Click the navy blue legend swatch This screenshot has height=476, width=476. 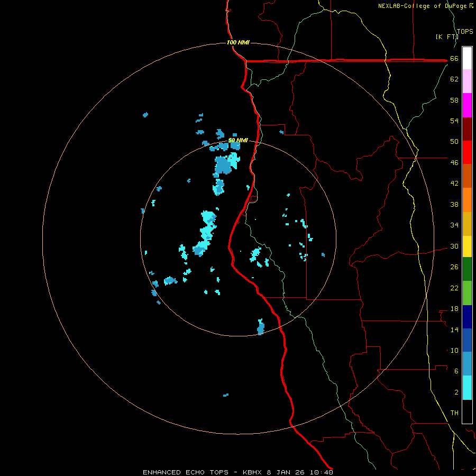point(467,317)
